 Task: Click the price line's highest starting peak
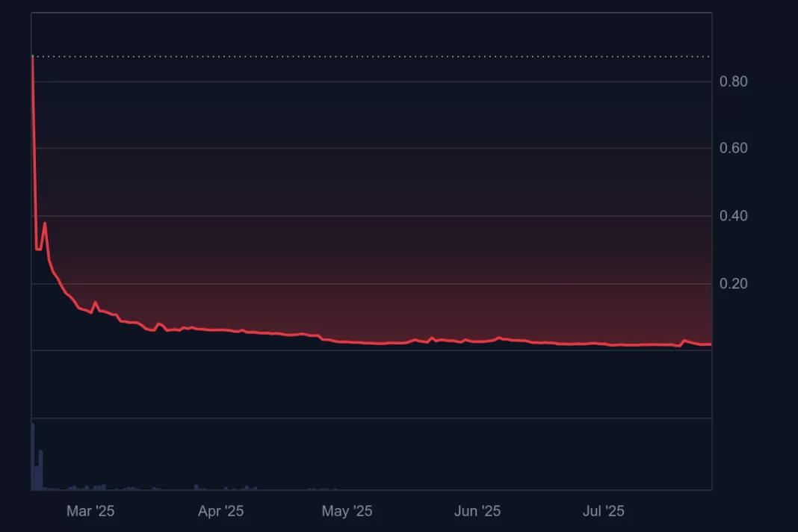click(32, 57)
